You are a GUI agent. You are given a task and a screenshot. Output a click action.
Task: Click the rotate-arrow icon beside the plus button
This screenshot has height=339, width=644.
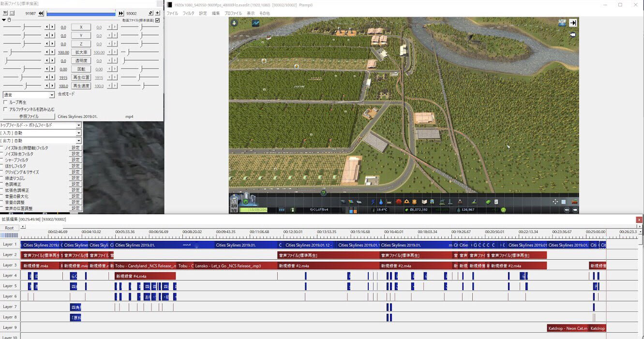pos(151,14)
